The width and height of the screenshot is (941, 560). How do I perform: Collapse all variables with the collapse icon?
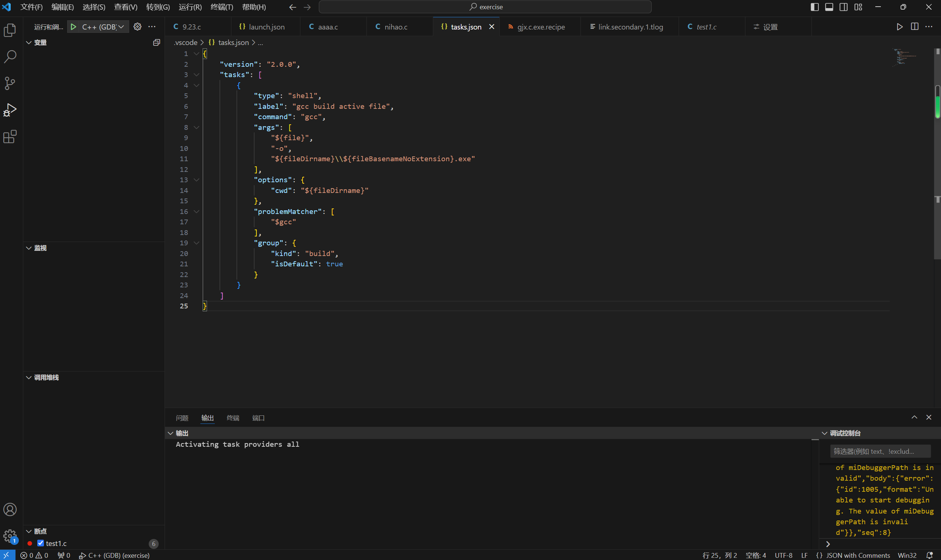tap(156, 43)
